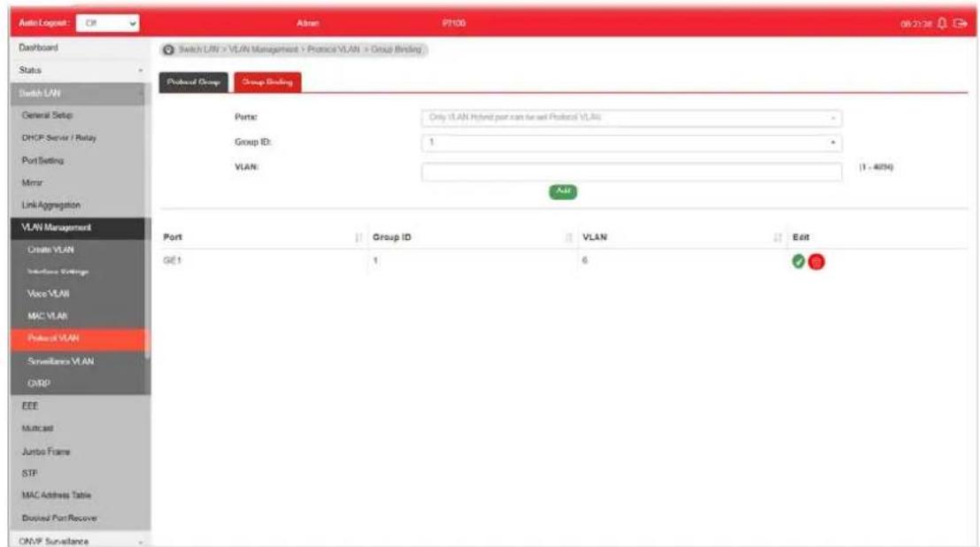Image resolution: width=980 pixels, height=547 pixels.
Task: Click the VLAN column header
Action: (594, 237)
